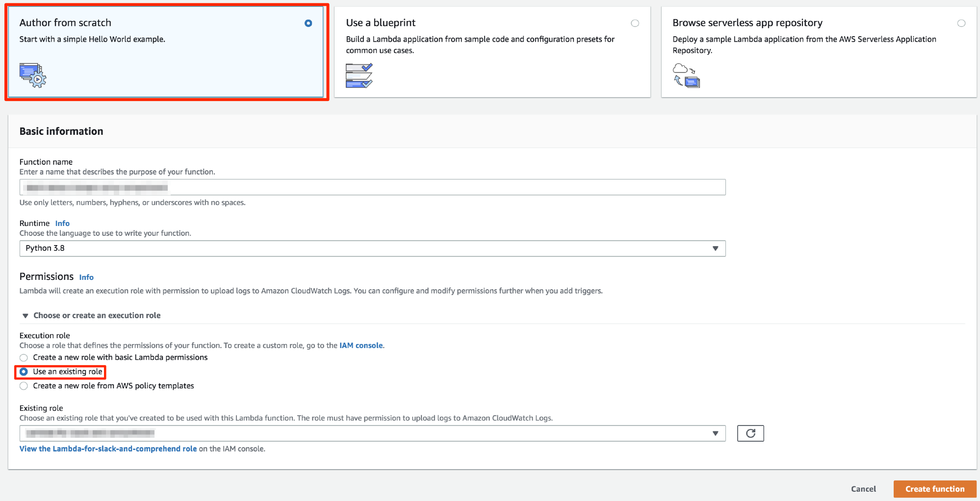The image size is (980, 501).
Task: Open the Runtime Info link
Action: click(62, 224)
